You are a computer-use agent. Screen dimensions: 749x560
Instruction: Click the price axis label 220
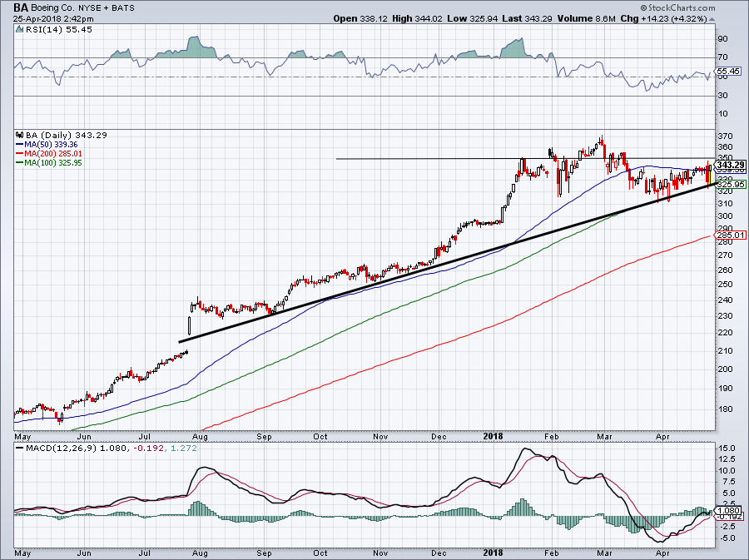coord(725,333)
